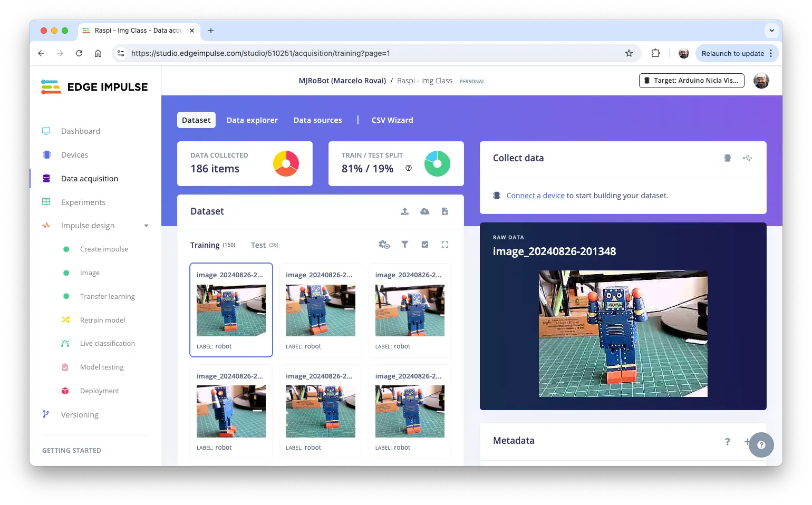Viewport: 812px width, 505px height.
Task: Expand dataset list with fullscreen icon
Action: click(444, 245)
